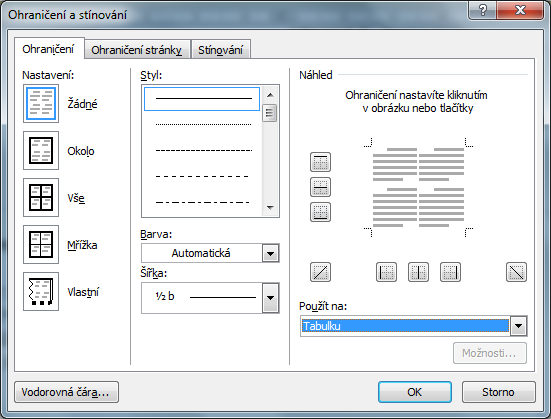Click the Styl list scrollbar thumb

point(270,113)
